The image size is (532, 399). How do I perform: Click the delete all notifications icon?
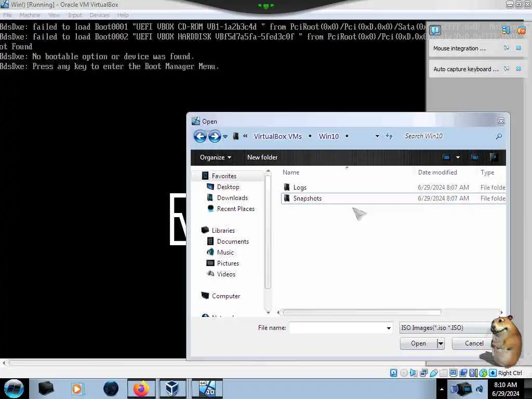click(521, 30)
